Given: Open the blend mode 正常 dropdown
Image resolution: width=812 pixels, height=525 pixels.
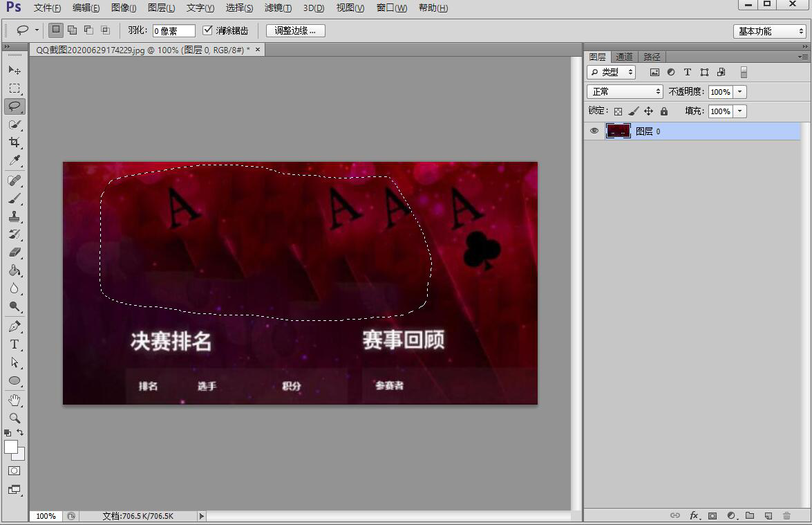Looking at the screenshot, I should (625, 92).
